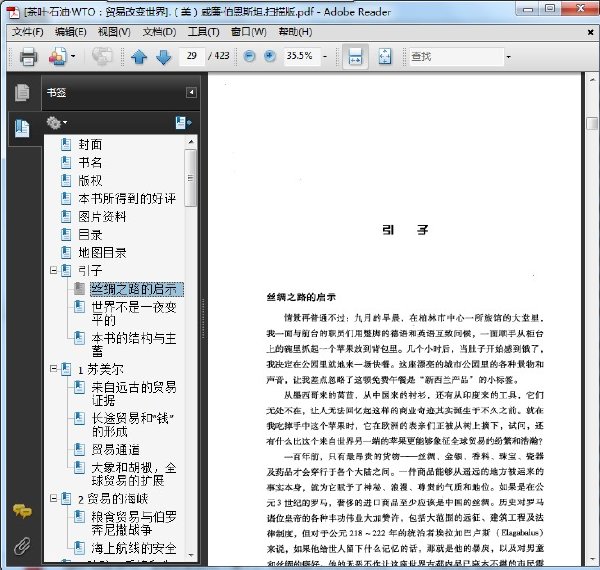Select the 2 贸易的海峡 bookmark
The image size is (600, 570).
tap(113, 499)
